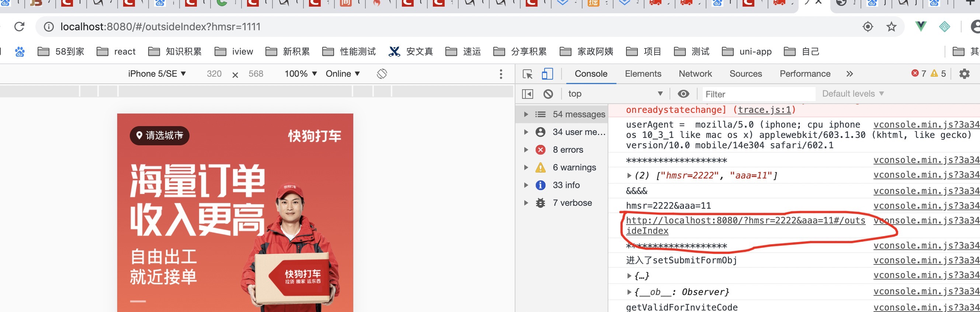Click the address bar URL

[x=160, y=27]
